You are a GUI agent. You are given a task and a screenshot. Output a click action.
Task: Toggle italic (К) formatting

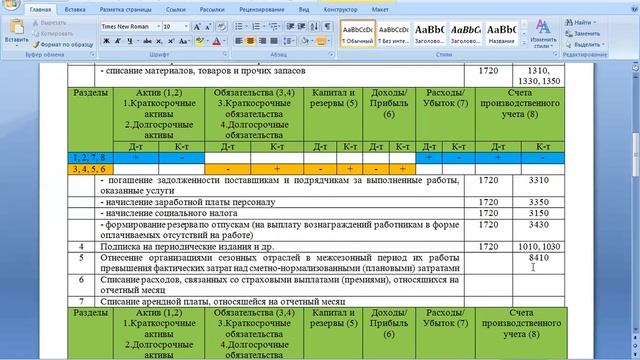[118, 41]
